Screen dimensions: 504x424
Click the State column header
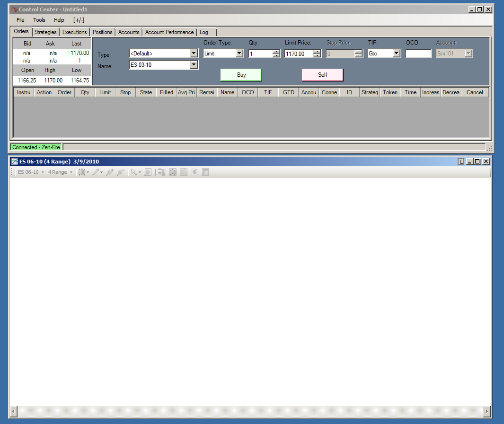click(146, 92)
